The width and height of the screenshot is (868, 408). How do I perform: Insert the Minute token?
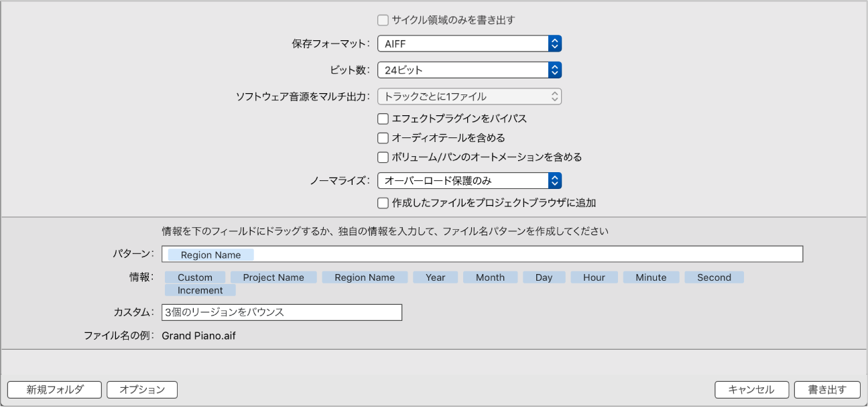[650, 277]
